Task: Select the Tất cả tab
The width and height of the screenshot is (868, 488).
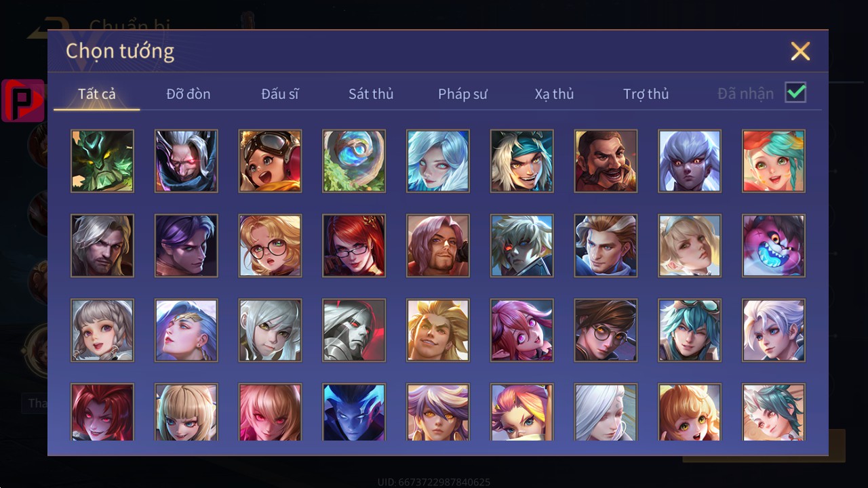Action: pyautogui.click(x=97, y=94)
